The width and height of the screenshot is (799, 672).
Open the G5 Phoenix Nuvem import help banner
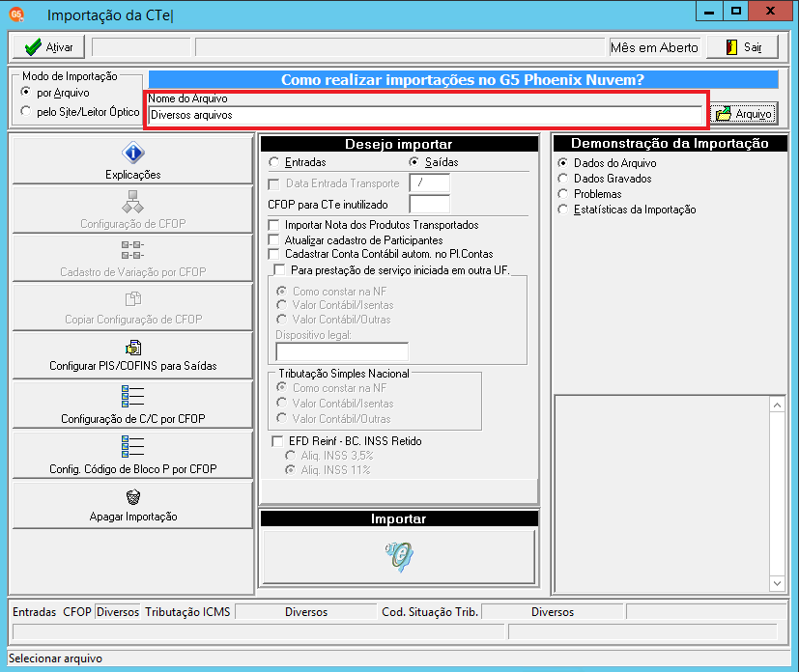coord(463,80)
